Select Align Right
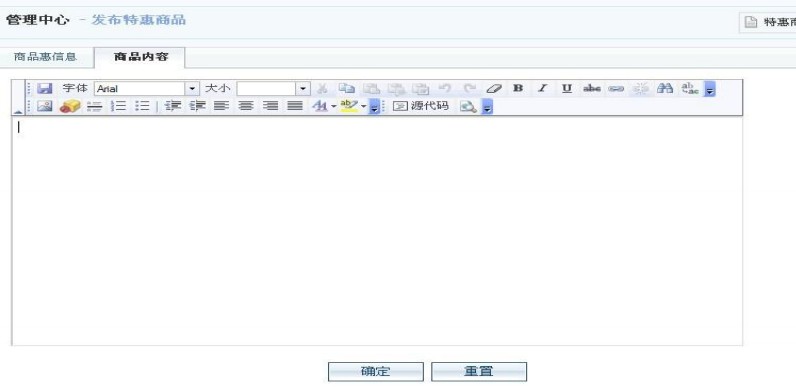The width and height of the screenshot is (796, 390). click(x=271, y=106)
